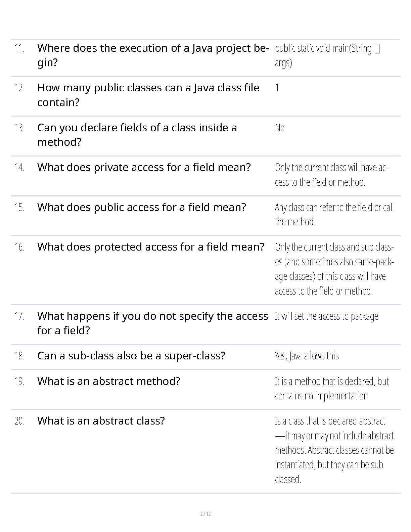The width and height of the screenshot is (411, 532).
Task: Click question 13 about declaring fields inside method
Action: (137, 135)
